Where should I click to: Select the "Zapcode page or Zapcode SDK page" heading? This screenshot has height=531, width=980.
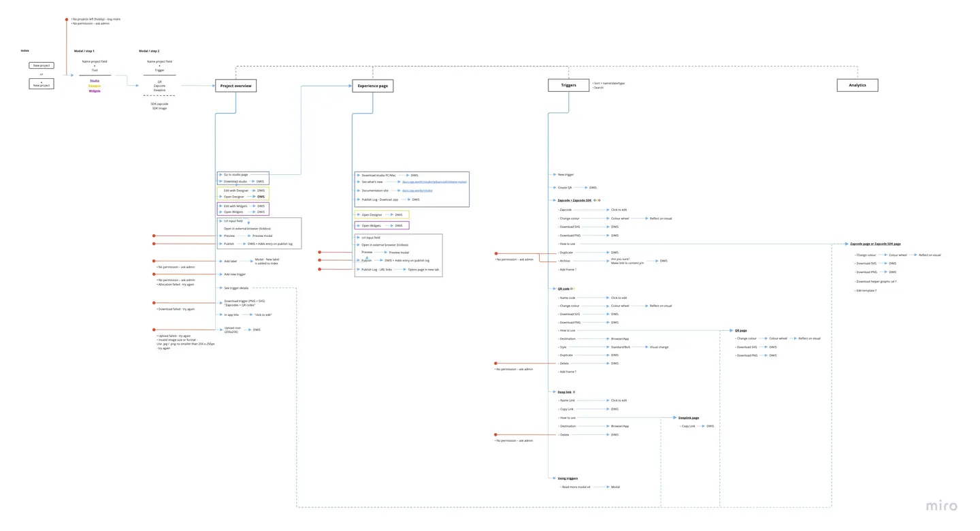point(875,244)
